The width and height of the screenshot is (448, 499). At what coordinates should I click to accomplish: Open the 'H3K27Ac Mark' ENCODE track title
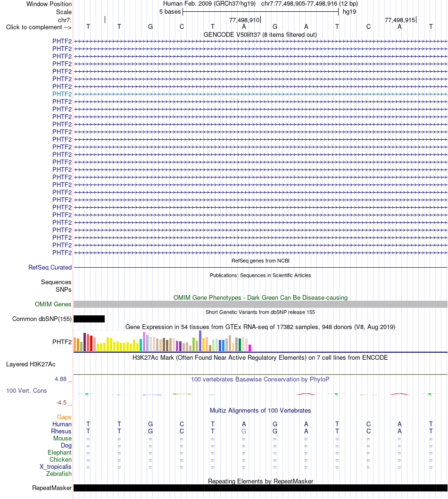(260, 358)
